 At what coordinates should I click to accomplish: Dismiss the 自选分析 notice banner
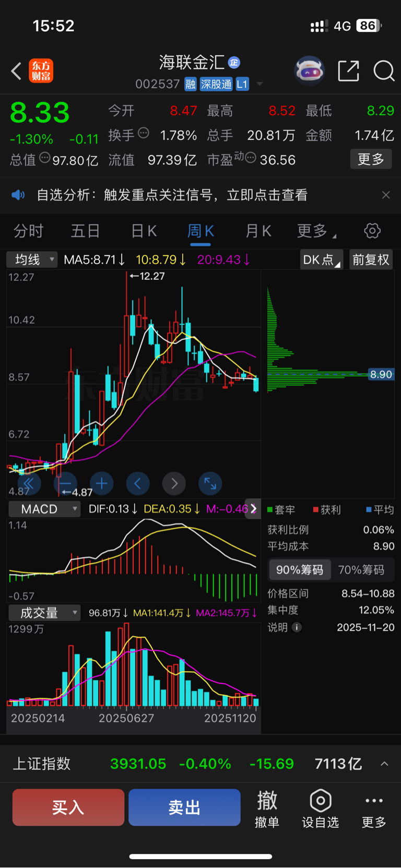click(x=386, y=195)
